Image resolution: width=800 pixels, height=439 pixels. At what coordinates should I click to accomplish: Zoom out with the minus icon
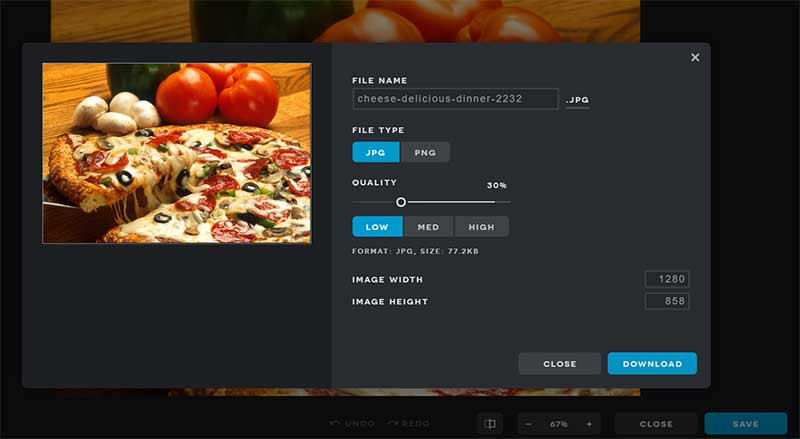click(x=529, y=424)
